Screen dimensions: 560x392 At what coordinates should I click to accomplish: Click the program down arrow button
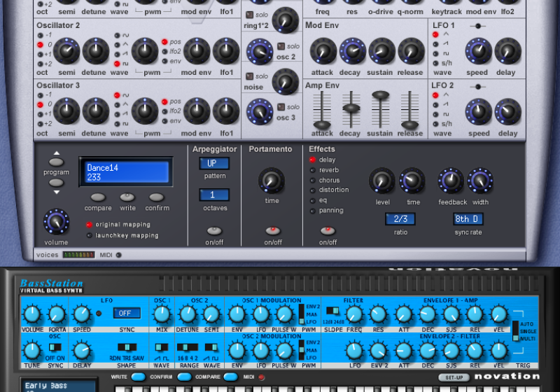pyautogui.click(x=56, y=183)
